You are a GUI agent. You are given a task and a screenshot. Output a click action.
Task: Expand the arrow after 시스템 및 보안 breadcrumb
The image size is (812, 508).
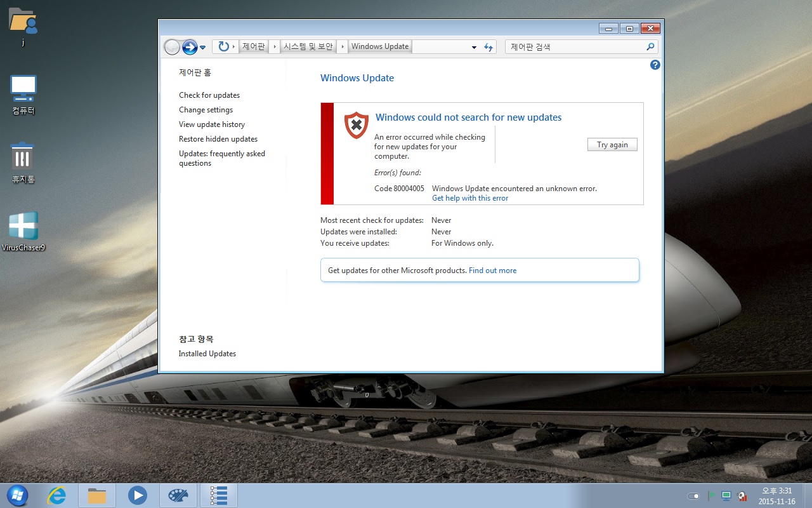(x=343, y=46)
